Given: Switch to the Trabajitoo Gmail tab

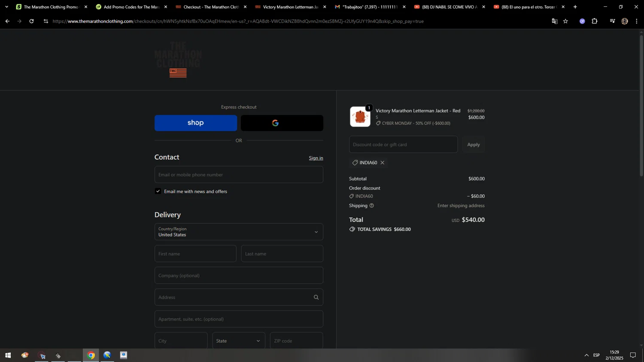Looking at the screenshot, I should point(370,7).
